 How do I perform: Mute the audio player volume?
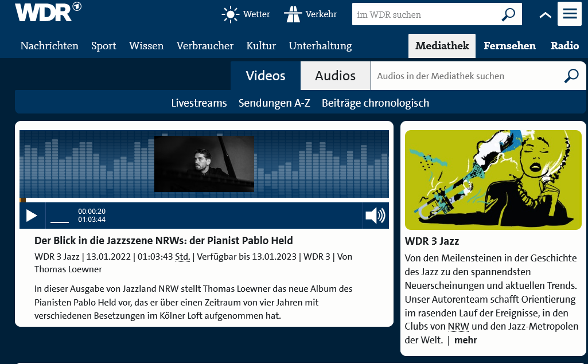click(x=375, y=216)
